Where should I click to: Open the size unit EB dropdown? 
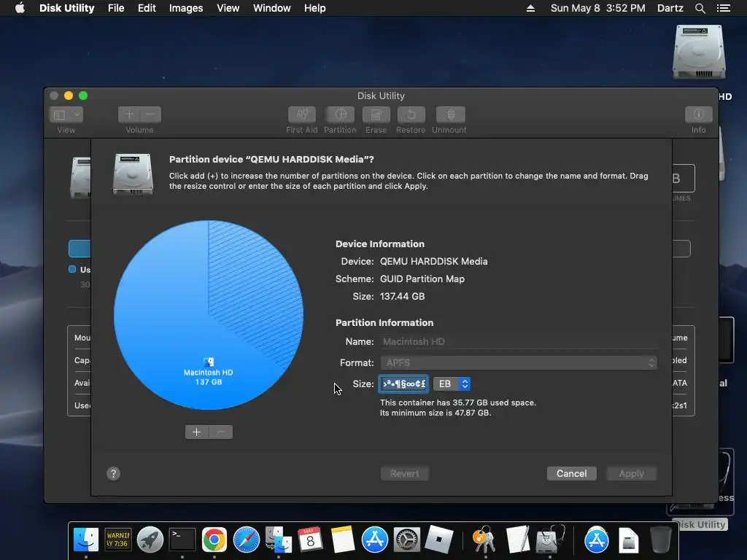452,384
